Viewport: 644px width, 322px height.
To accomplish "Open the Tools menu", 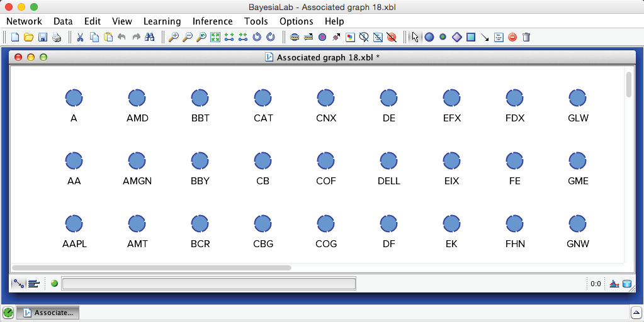I will (x=256, y=21).
